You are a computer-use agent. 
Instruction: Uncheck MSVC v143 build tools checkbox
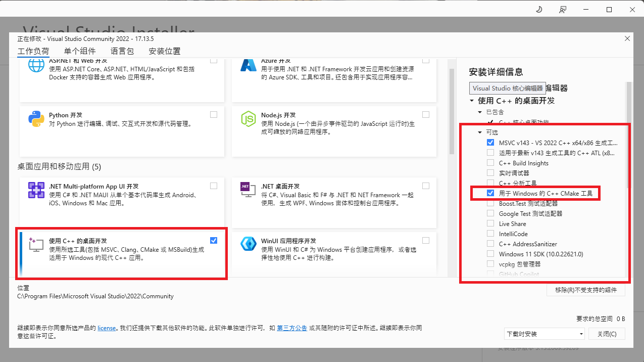(x=490, y=143)
